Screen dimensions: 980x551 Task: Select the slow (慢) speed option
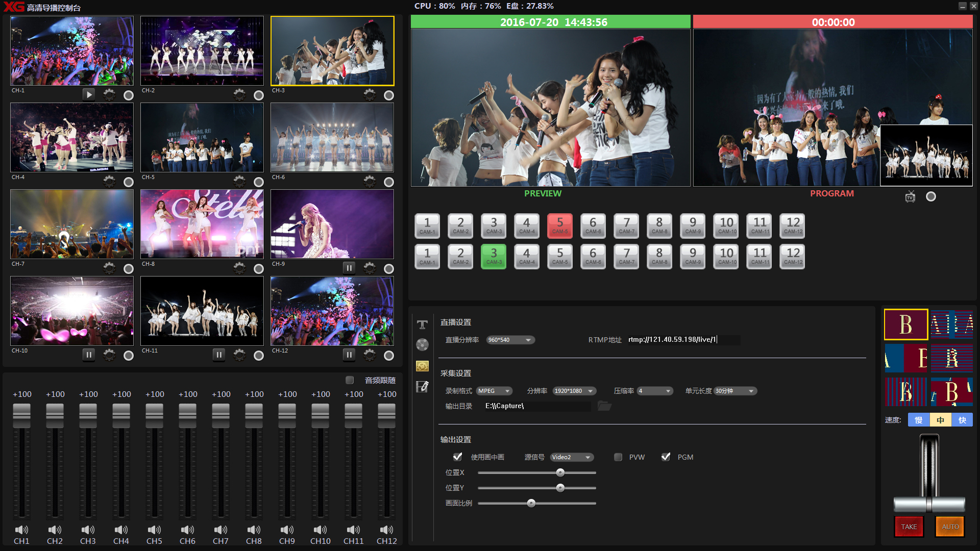919,420
